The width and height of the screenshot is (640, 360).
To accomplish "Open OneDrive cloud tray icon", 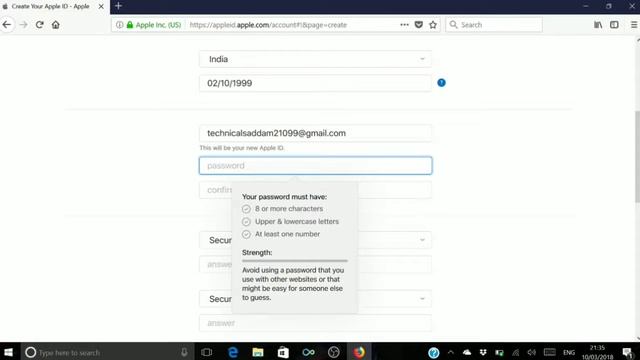I will [467, 352].
